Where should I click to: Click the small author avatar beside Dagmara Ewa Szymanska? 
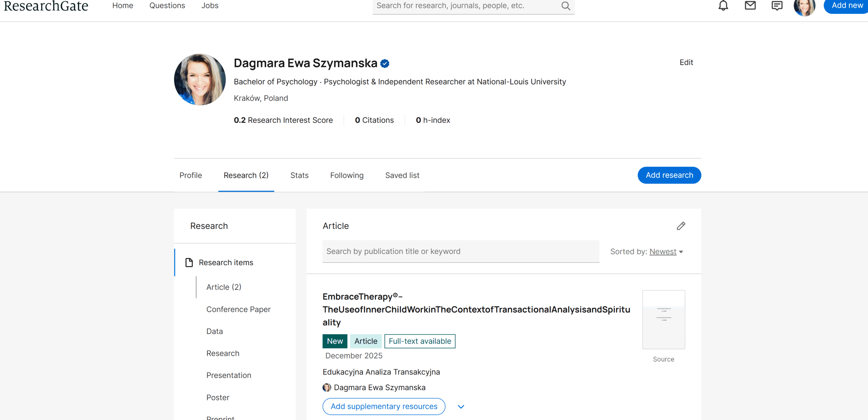pyautogui.click(x=327, y=387)
